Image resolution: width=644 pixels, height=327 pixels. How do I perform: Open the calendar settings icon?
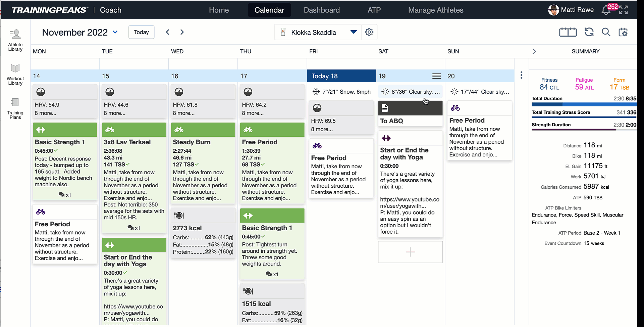pos(623,32)
